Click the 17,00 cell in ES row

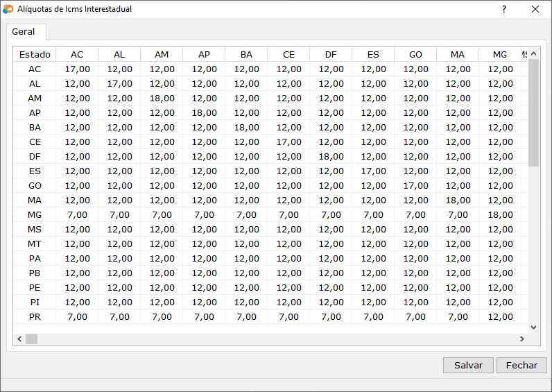[373, 171]
